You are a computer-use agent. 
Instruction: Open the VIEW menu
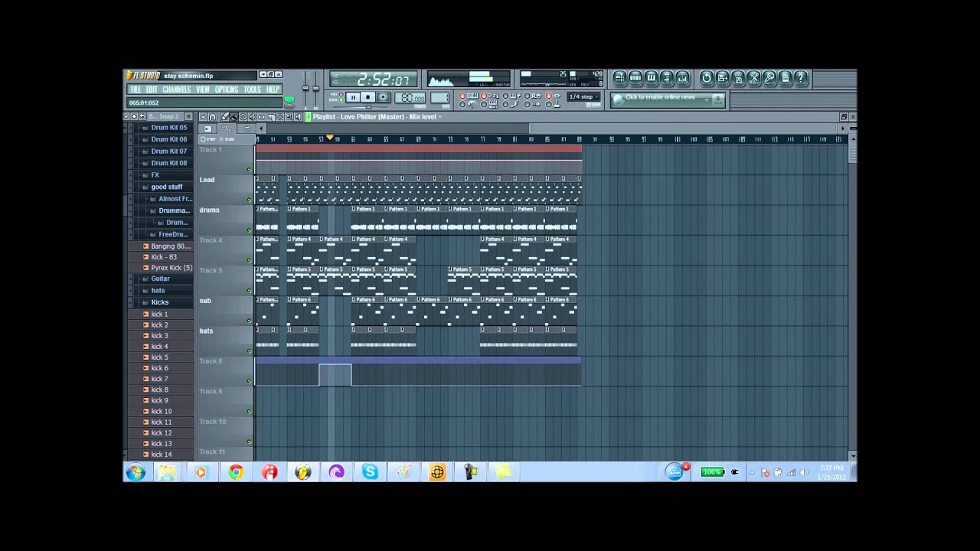[203, 90]
